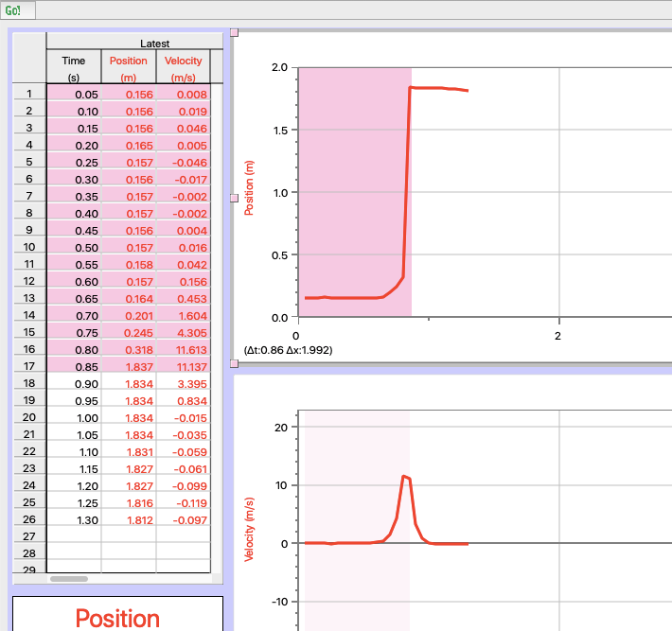Click the bottom-left handle of position graph

(235, 363)
